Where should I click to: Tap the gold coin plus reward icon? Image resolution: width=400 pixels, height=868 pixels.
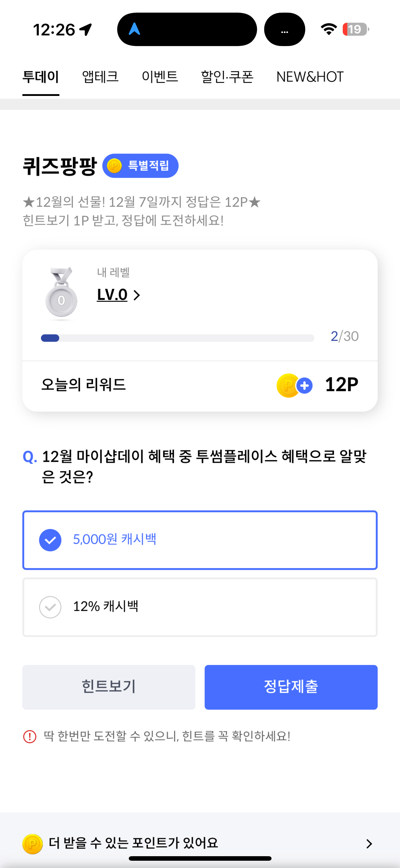pyautogui.click(x=295, y=386)
